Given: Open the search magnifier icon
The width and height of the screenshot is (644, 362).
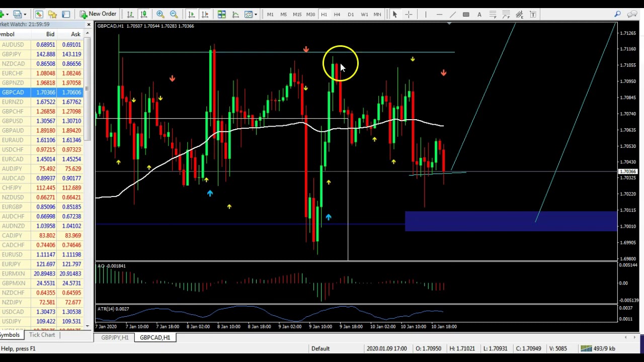Looking at the screenshot, I should tap(617, 14).
